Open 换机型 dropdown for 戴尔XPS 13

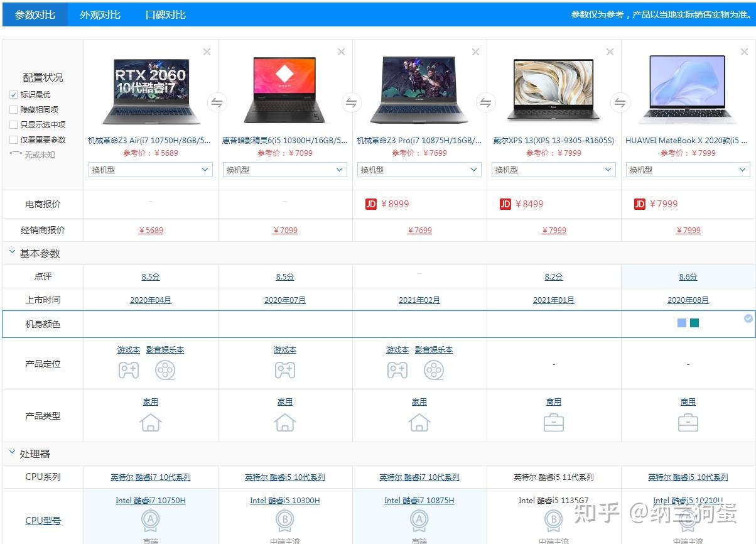[554, 170]
